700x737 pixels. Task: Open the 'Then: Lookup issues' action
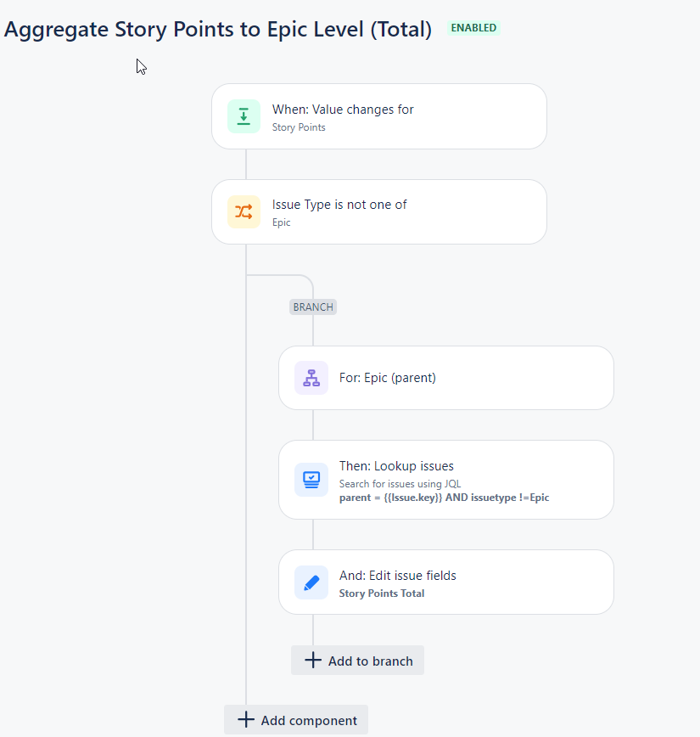tap(446, 480)
